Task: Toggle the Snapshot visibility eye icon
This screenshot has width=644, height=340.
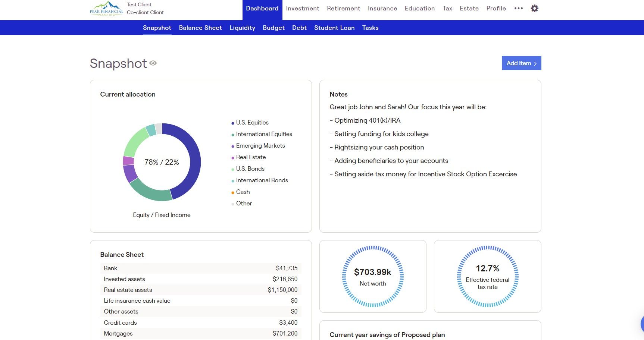Action: pos(153,63)
